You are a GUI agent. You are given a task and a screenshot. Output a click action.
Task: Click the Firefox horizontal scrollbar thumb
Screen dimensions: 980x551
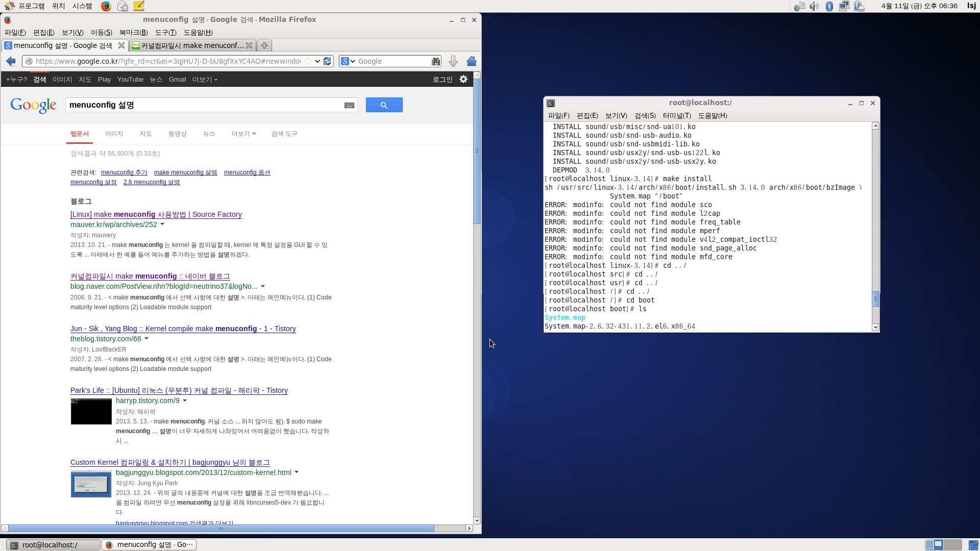click(x=221, y=529)
